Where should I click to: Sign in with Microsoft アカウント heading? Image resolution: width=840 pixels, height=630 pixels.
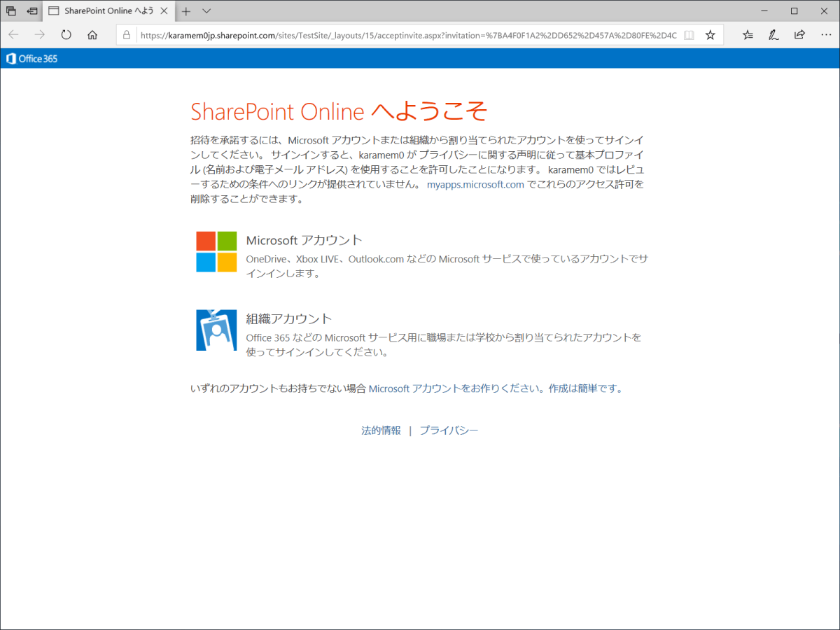(x=304, y=240)
